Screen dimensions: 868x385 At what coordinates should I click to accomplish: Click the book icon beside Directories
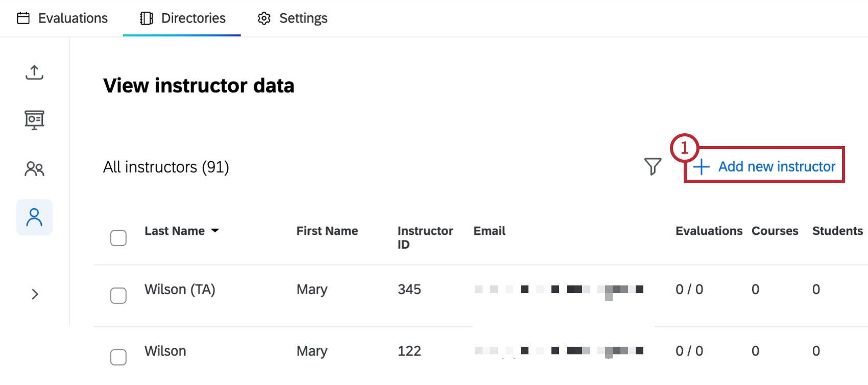146,17
